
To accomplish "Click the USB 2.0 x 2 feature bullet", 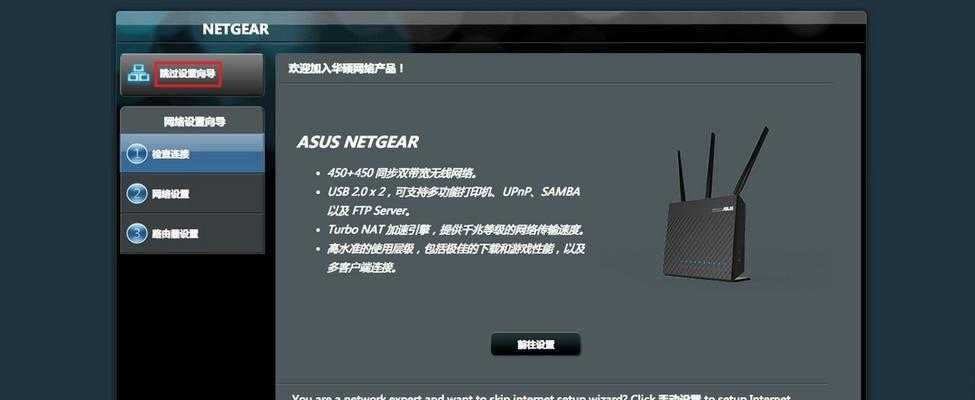I will click(454, 201).
